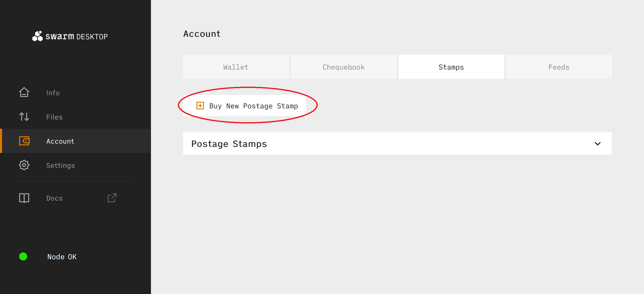Go to the Feeds tab
The height and width of the screenshot is (294, 644).
coord(559,67)
